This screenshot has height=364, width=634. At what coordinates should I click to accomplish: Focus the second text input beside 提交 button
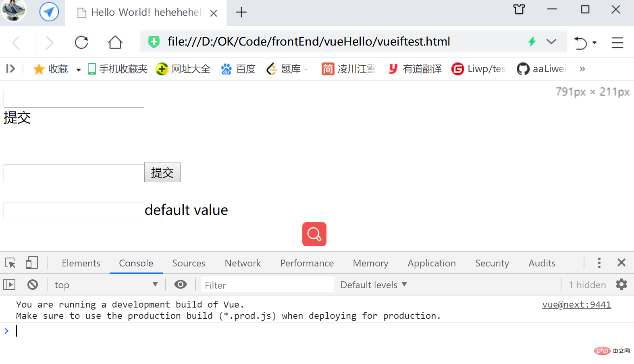pos(74,173)
